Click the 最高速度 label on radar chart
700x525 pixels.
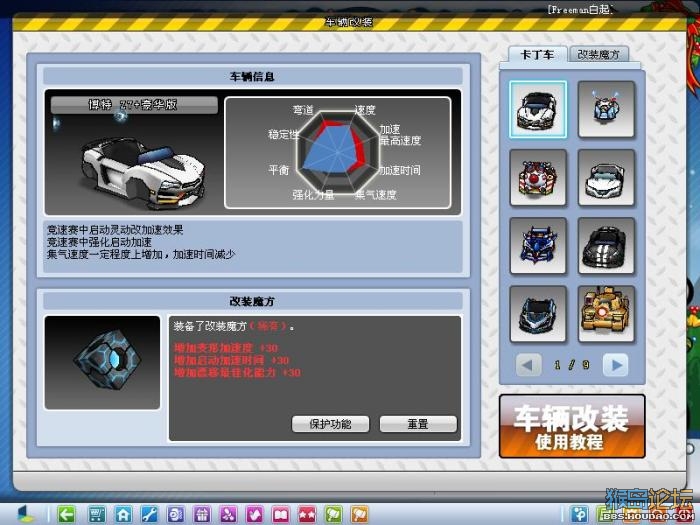(x=400, y=141)
